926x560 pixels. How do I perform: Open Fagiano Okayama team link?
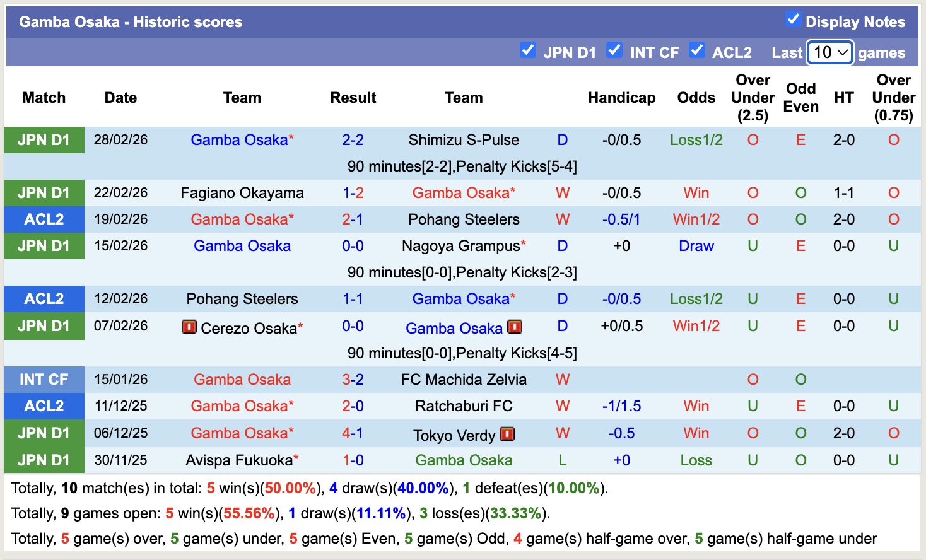pyautogui.click(x=242, y=193)
